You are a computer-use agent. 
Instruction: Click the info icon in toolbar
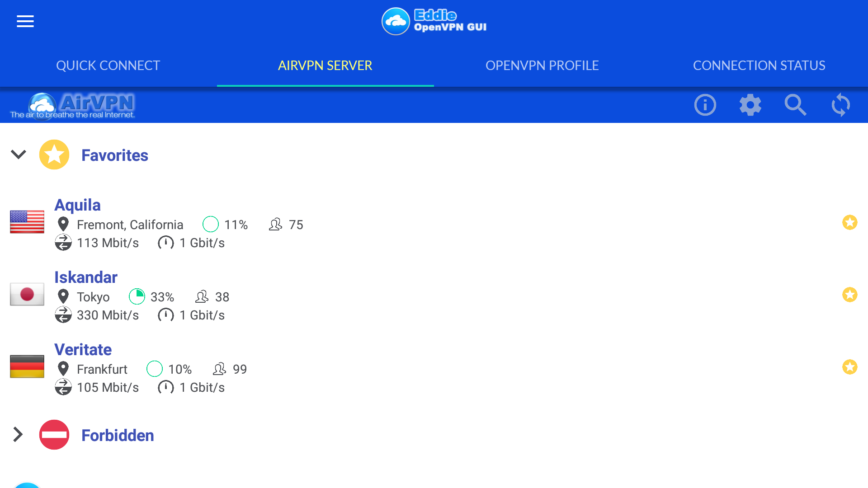[x=705, y=105]
